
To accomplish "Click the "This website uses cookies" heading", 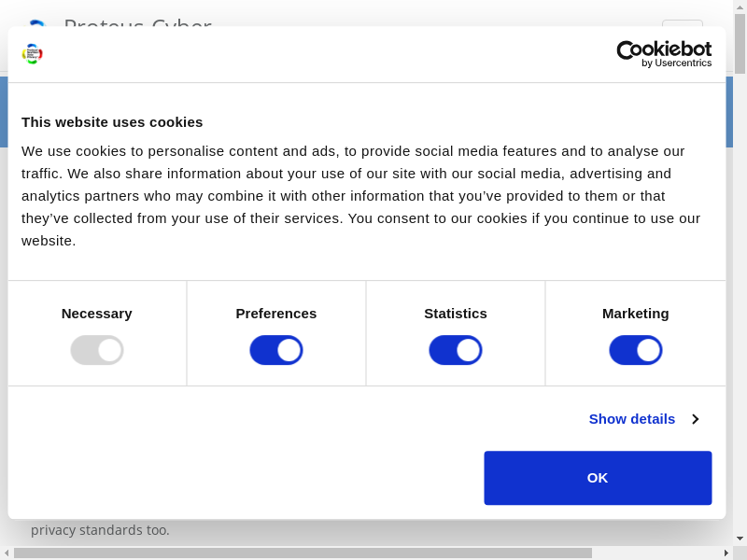I will point(112,122).
